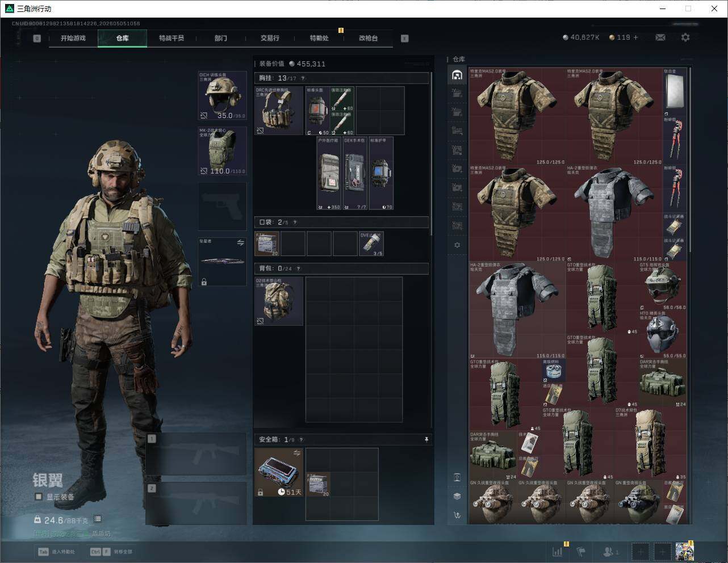
Task: Toggle the 显示装备 checkbox
Action: (39, 497)
